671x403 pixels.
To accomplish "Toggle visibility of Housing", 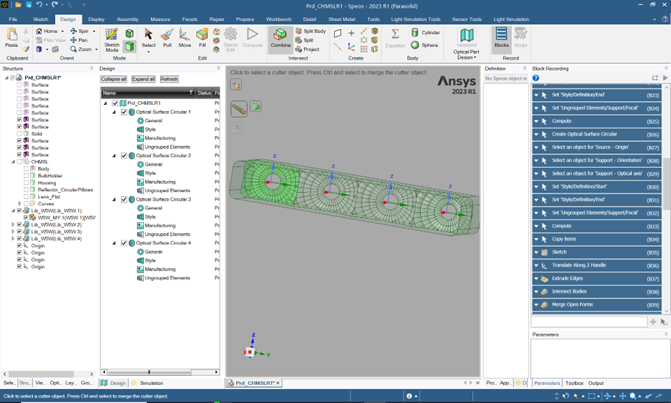I will pos(26,183).
